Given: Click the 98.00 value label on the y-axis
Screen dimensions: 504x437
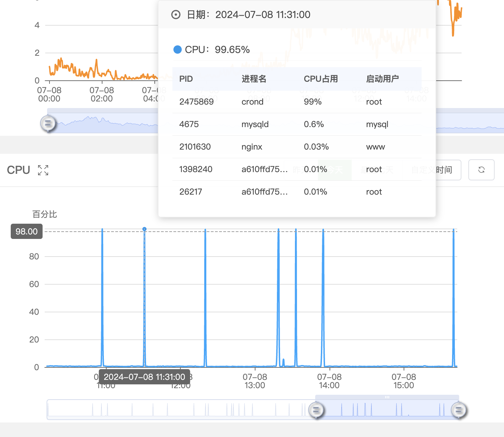Looking at the screenshot, I should (27, 231).
